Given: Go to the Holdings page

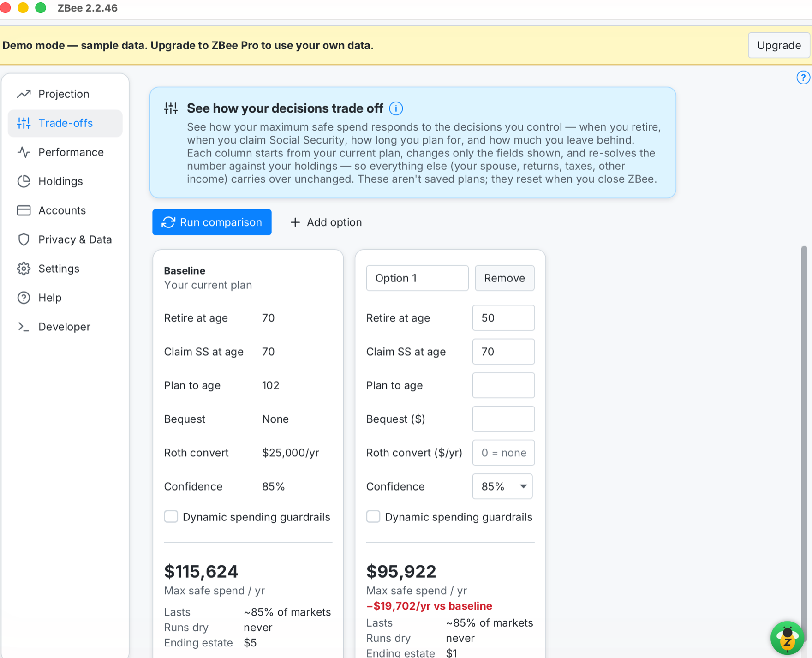Looking at the screenshot, I should pyautogui.click(x=65, y=181).
